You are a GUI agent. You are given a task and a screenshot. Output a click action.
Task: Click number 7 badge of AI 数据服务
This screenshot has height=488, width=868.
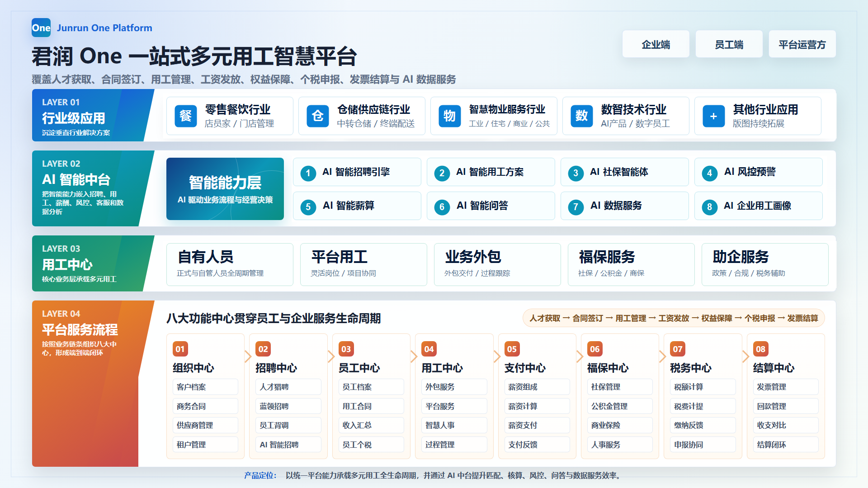point(576,207)
